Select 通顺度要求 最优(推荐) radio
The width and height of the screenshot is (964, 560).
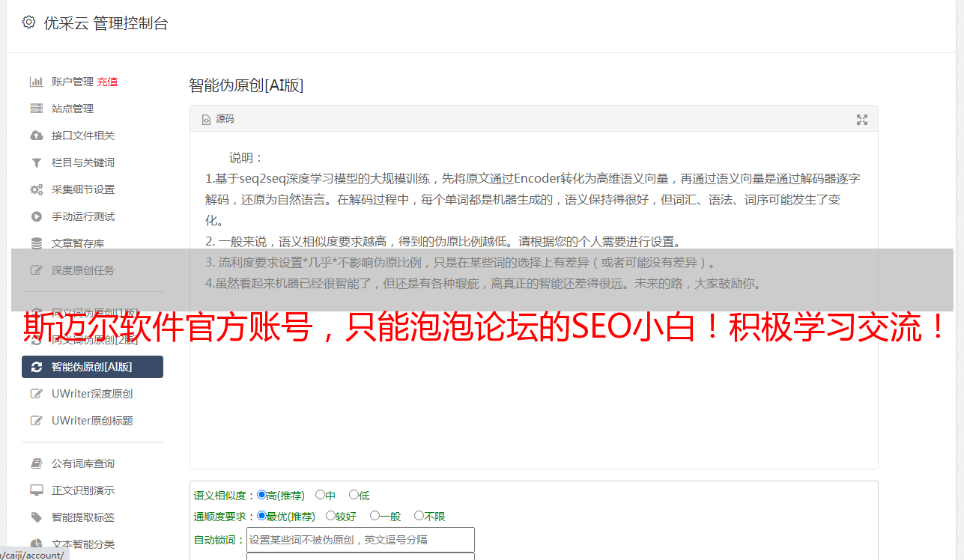pos(261,516)
